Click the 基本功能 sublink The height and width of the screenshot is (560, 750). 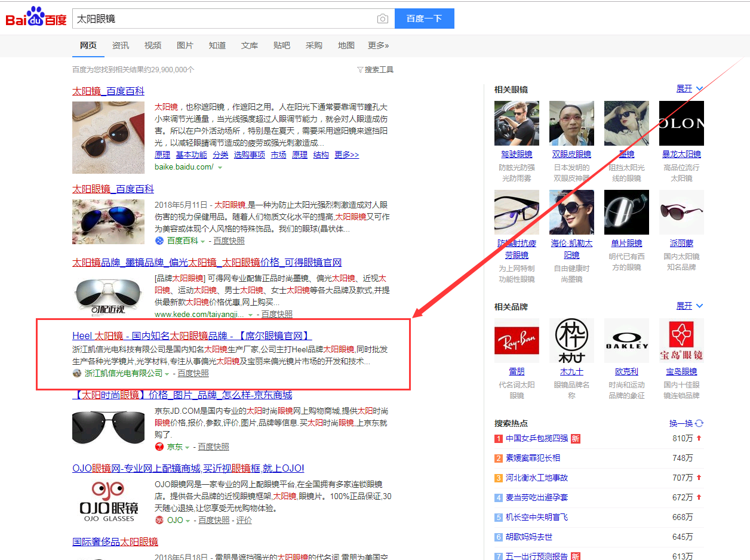click(x=191, y=155)
